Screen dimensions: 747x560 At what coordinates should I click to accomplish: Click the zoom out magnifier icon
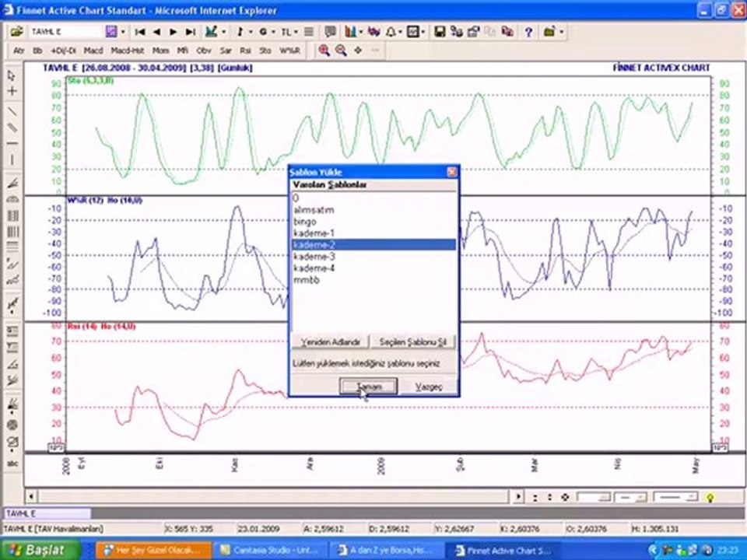[341, 50]
